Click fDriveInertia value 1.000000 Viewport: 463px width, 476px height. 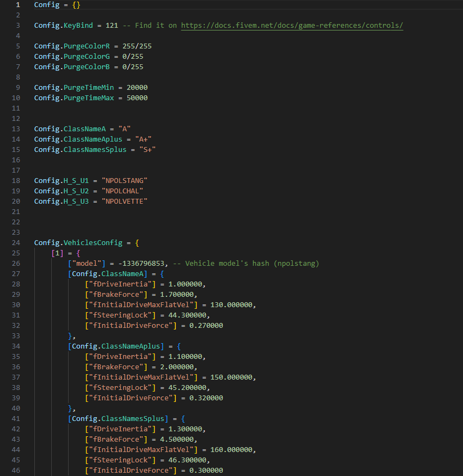[x=185, y=284]
